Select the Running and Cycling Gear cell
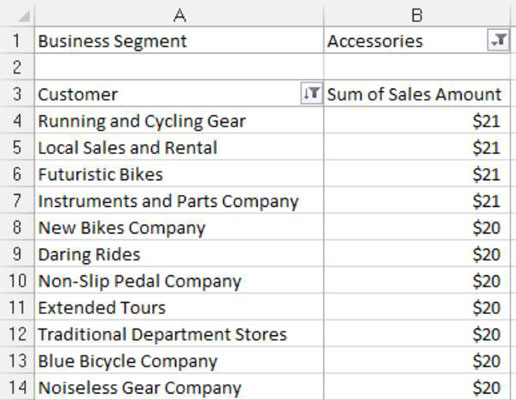This screenshot has height=400, width=516. 179,121
